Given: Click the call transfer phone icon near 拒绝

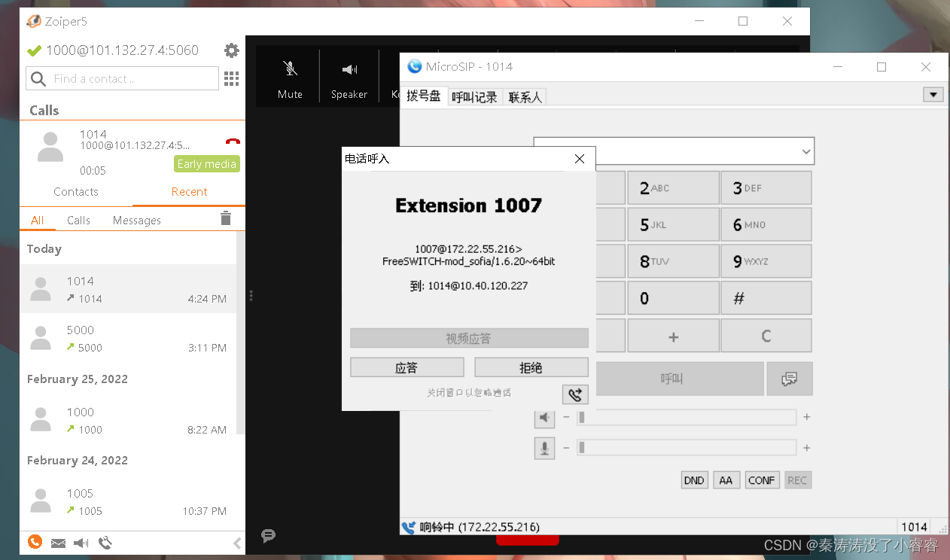Looking at the screenshot, I should point(575,394).
